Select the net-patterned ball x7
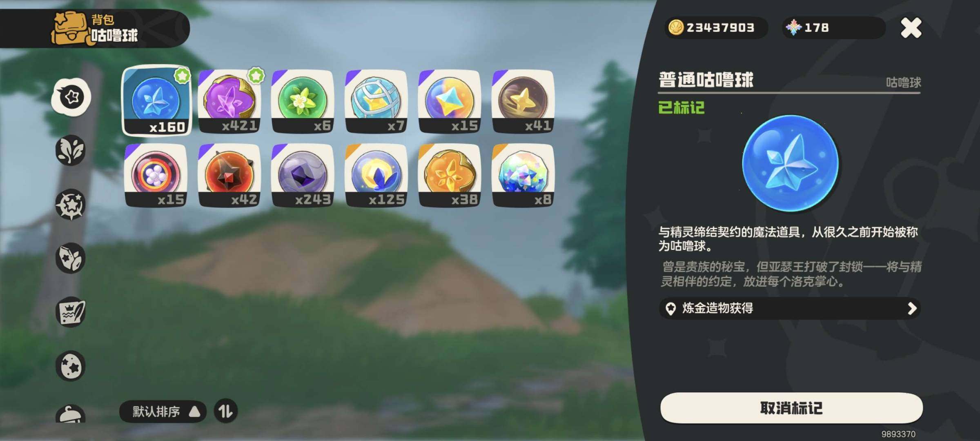This screenshot has width=980, height=441. 376,102
